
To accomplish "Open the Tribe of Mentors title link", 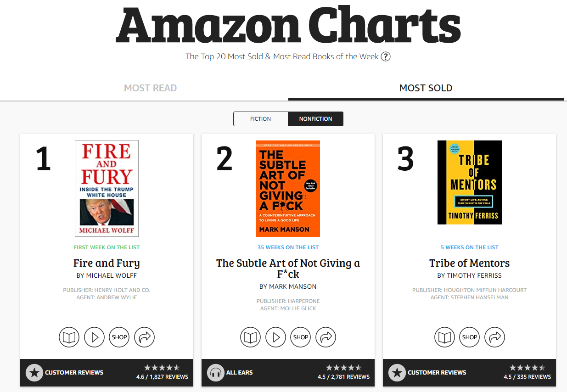I will tap(470, 263).
